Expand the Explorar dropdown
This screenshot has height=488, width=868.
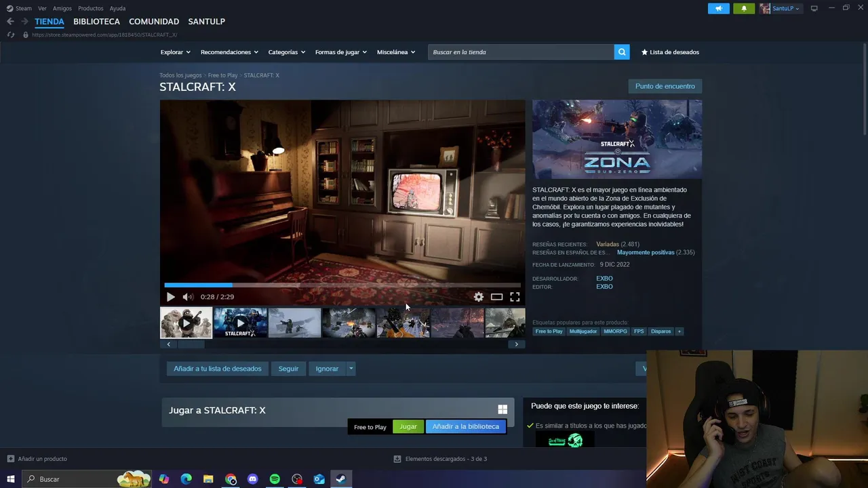(x=175, y=52)
